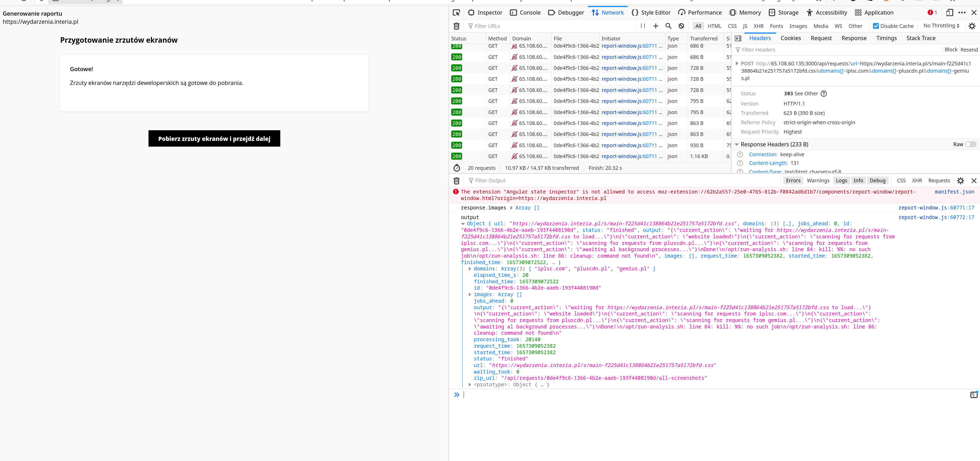Screen dimensions: 980x461
Task: Collapse Response Headers section
Action: [736, 145]
